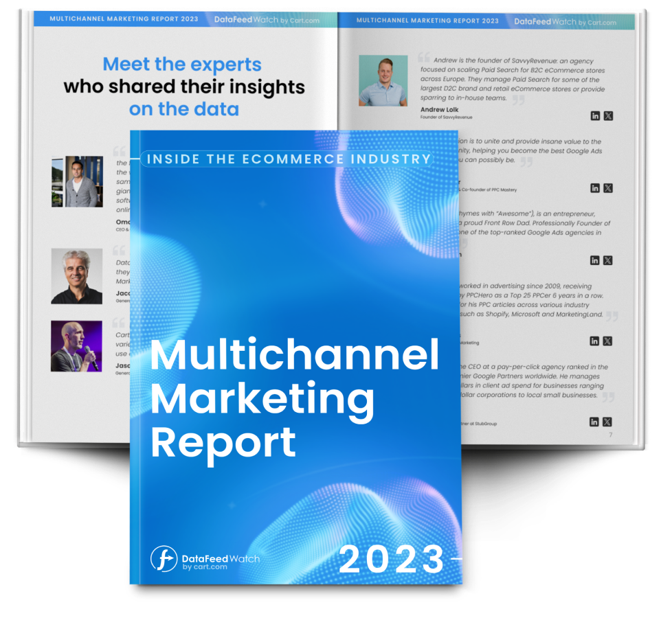Select photo of man in gray cardigan

77,181
